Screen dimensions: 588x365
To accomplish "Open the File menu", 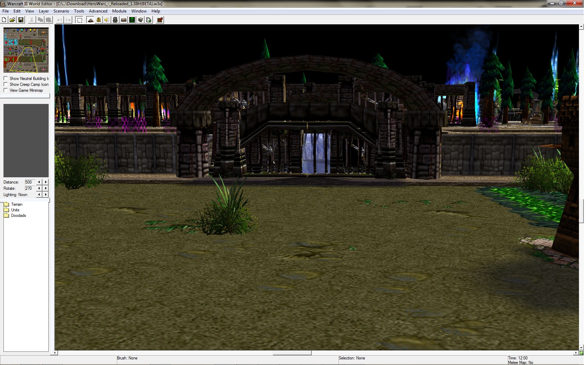I will (x=6, y=11).
